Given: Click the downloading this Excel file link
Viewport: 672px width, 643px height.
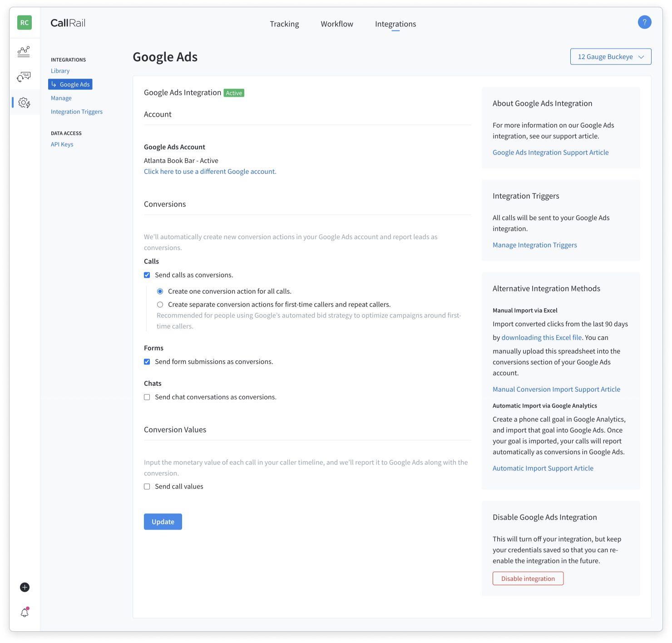Looking at the screenshot, I should click(x=542, y=338).
